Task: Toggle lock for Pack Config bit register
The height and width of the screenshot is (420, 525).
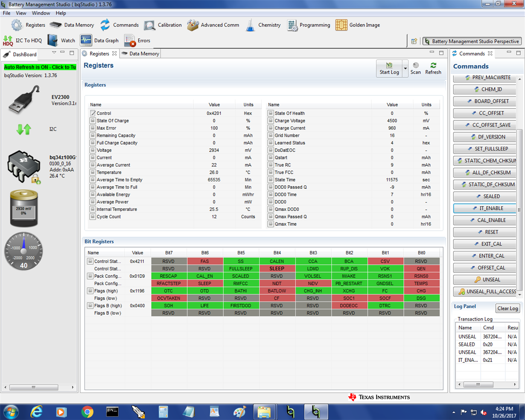Action: pyautogui.click(x=90, y=276)
